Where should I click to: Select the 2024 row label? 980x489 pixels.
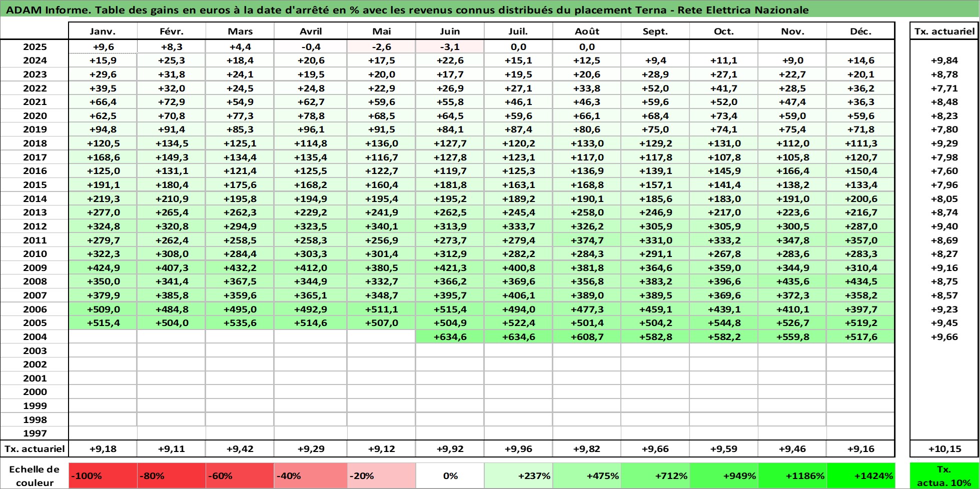(35, 60)
